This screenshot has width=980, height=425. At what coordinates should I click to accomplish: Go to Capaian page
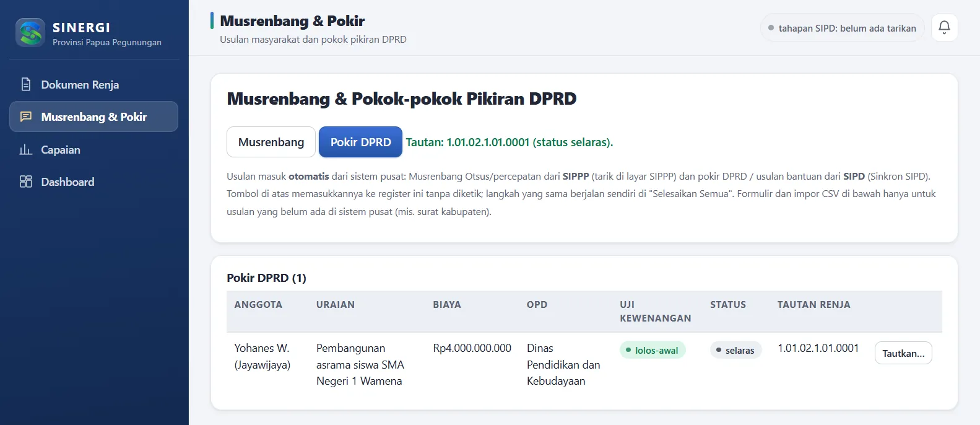point(93,149)
